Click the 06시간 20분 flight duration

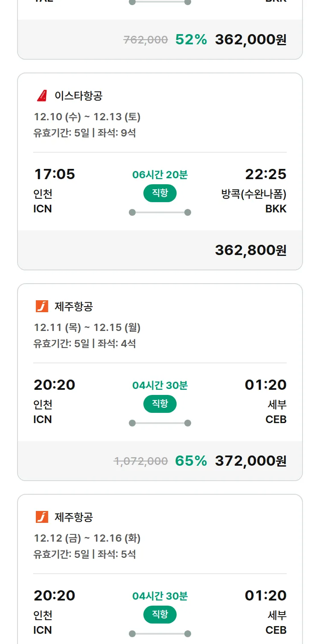(160, 174)
